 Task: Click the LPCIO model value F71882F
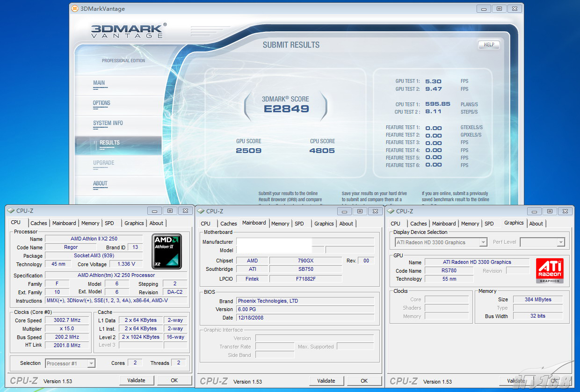(305, 278)
